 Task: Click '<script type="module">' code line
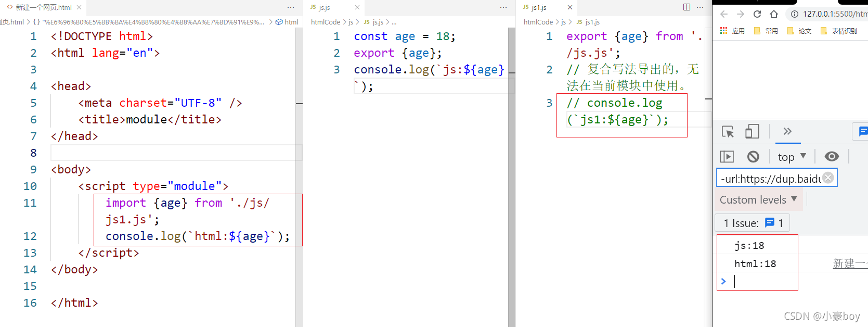coord(153,186)
